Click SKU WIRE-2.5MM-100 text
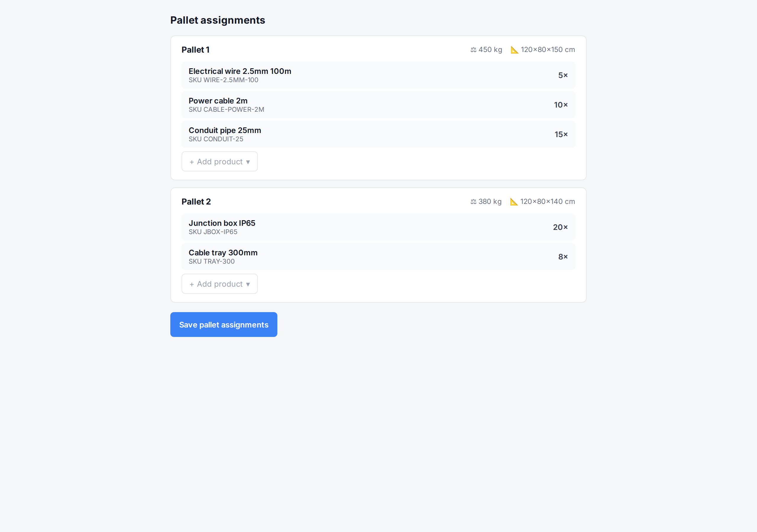The width and height of the screenshot is (757, 532). pos(224,80)
